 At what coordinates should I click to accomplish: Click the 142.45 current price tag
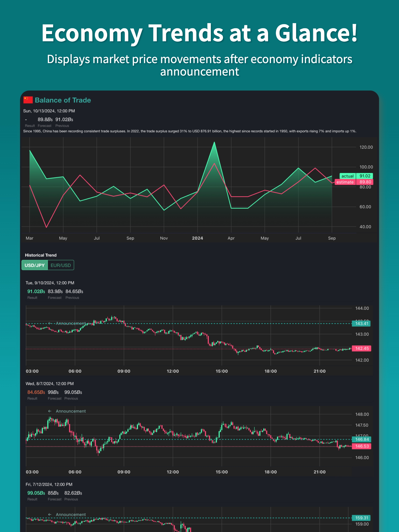click(361, 349)
